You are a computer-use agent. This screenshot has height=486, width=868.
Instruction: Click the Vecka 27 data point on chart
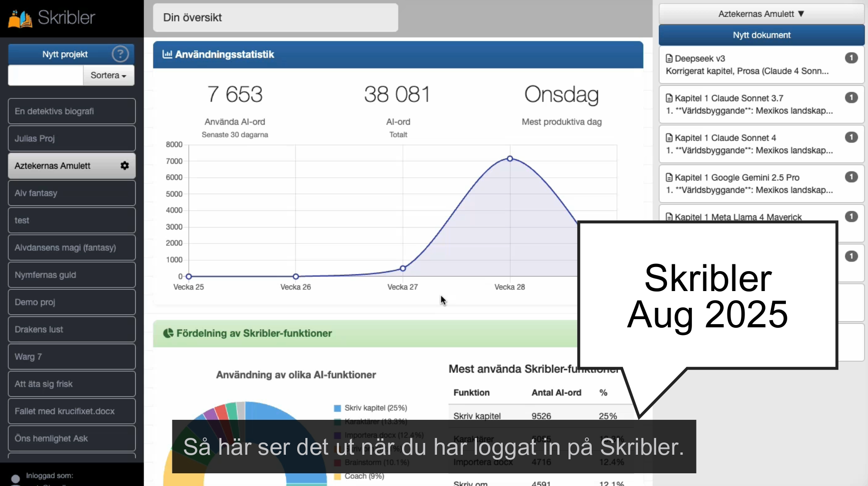(x=403, y=268)
